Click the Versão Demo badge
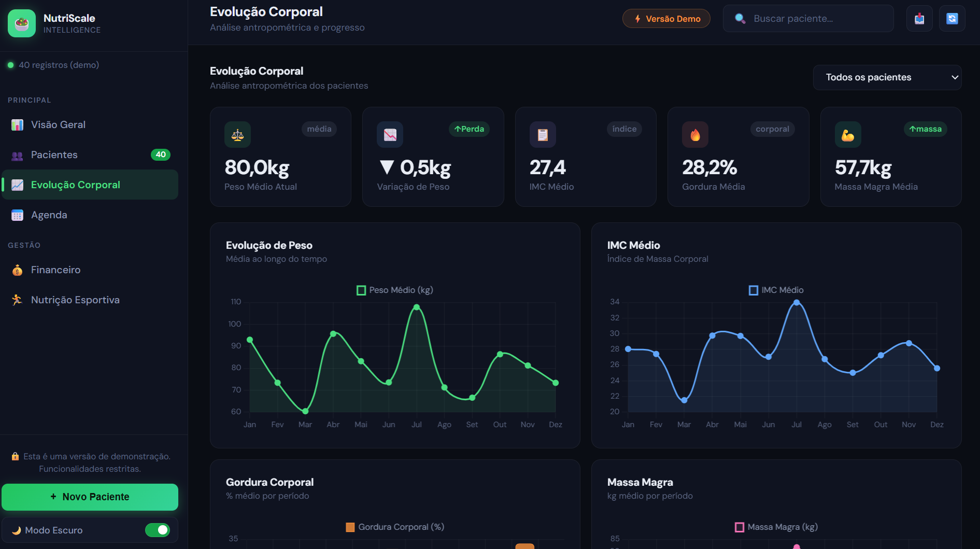Image resolution: width=980 pixels, height=549 pixels. coord(666,19)
